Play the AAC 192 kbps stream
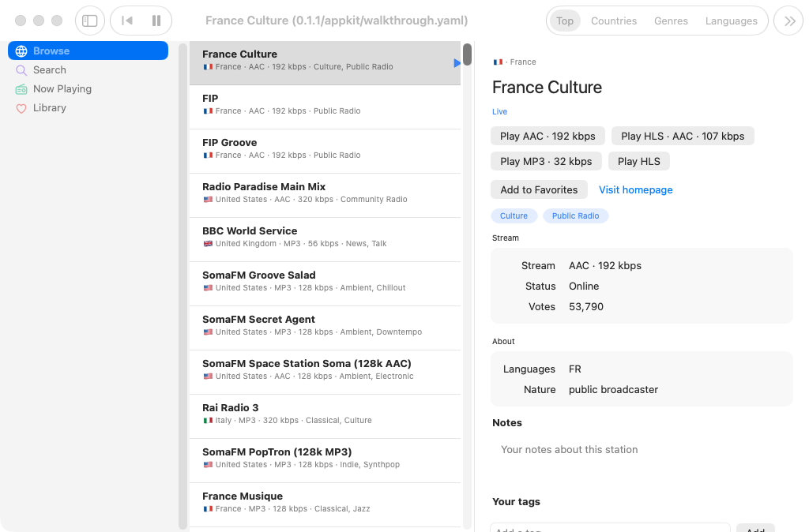 tap(547, 136)
